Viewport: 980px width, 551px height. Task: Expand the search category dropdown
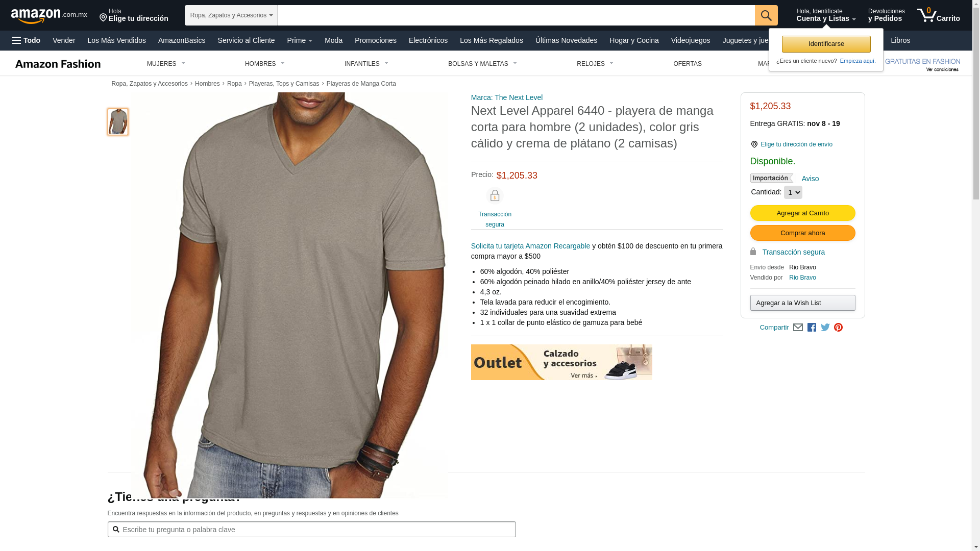tap(231, 15)
